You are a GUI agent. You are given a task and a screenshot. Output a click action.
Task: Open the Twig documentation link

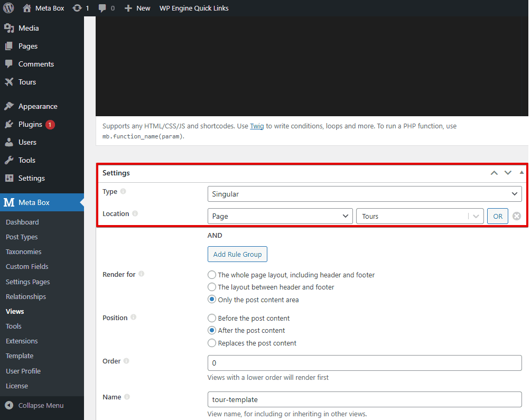click(257, 126)
